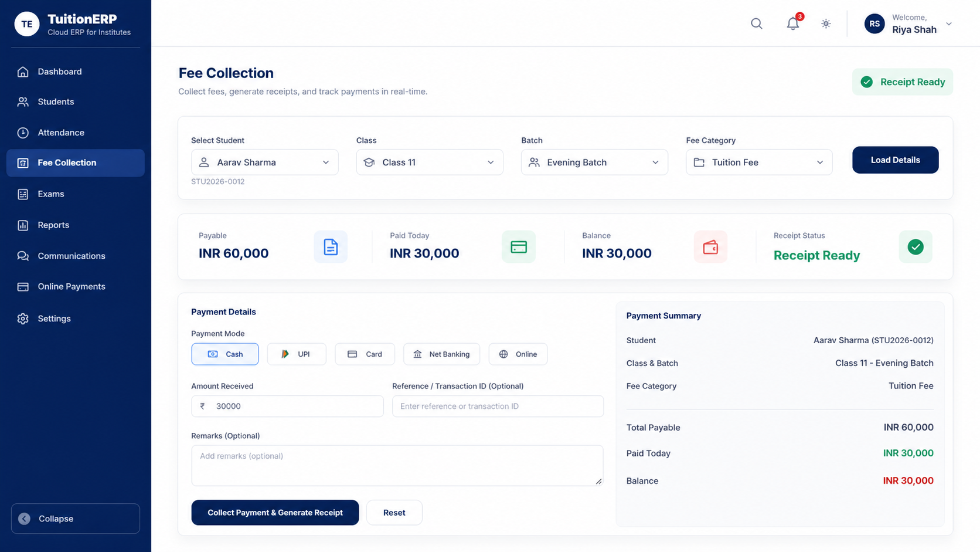Screen dimensions: 980x552
Task: Click the Exams list icon
Action: tap(23, 194)
